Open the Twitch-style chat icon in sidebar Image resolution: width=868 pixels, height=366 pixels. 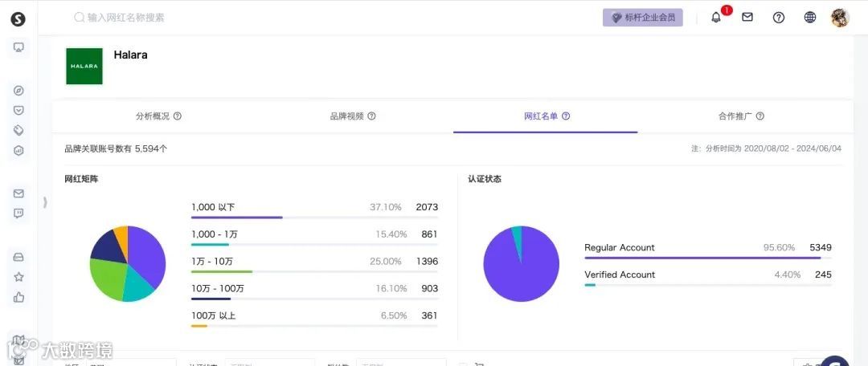tap(18, 213)
